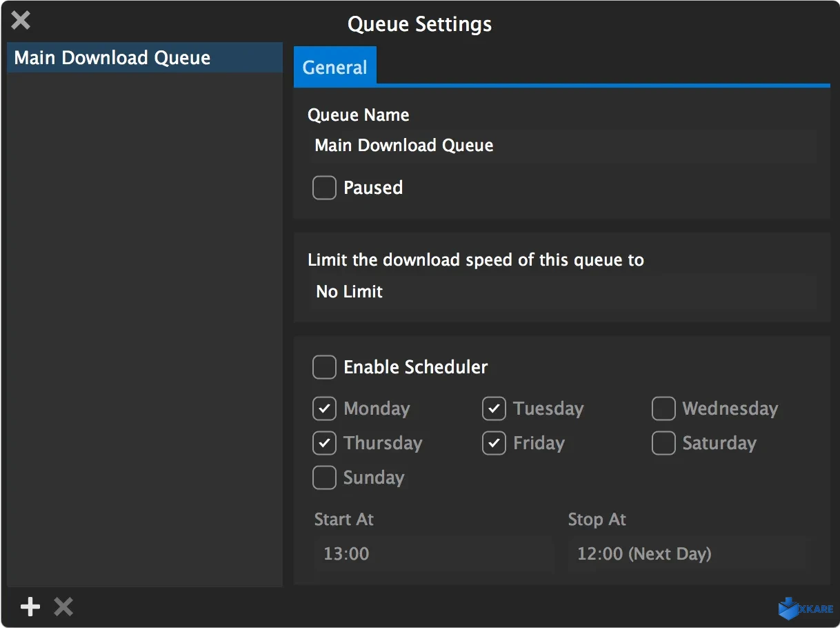Uncheck the Thursday checkbox

(324, 443)
